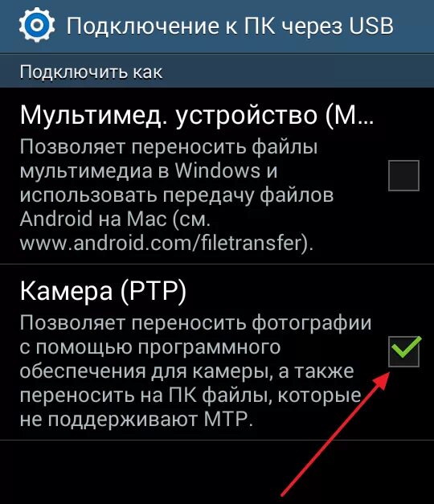
Task: Tap the line 'с помощью программного'
Action: [150, 347]
